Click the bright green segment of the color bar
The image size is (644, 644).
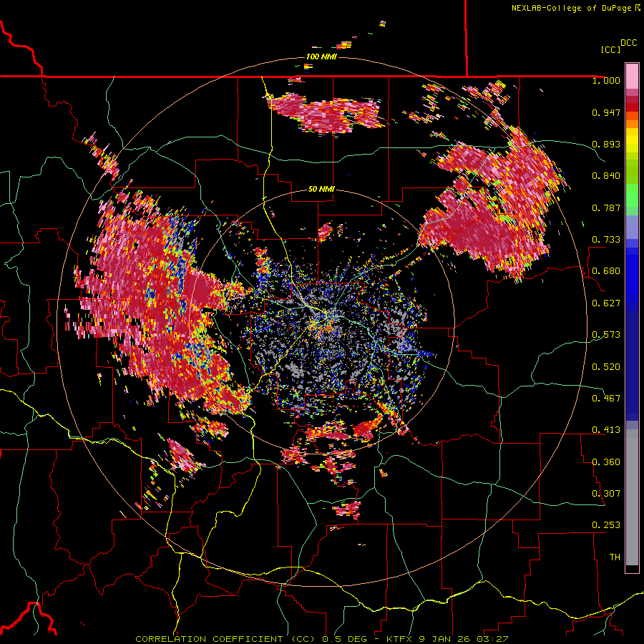pyautogui.click(x=632, y=195)
